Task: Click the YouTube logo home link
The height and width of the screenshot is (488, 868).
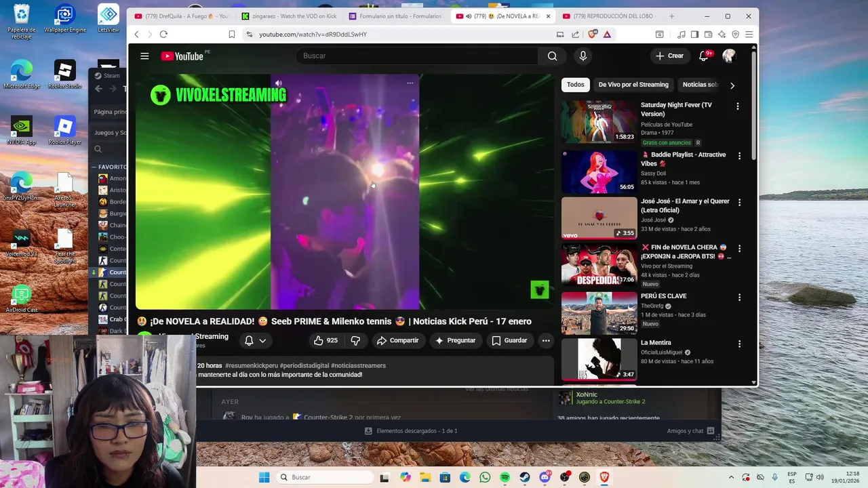Action: [182, 56]
